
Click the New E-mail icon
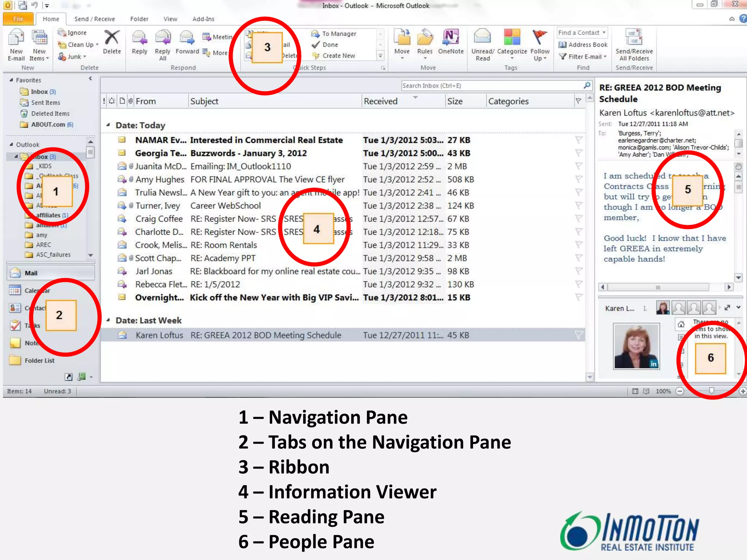point(16,38)
